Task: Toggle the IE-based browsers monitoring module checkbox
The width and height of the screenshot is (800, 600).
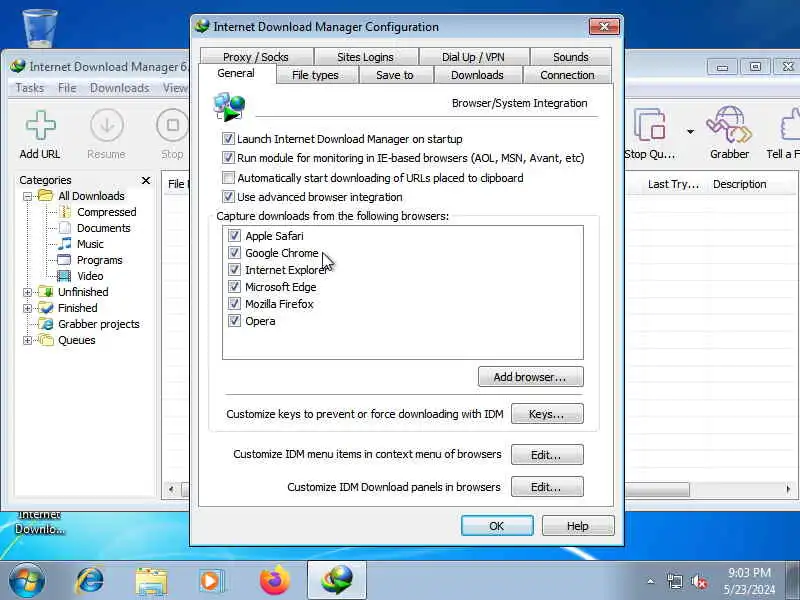Action: click(x=228, y=158)
